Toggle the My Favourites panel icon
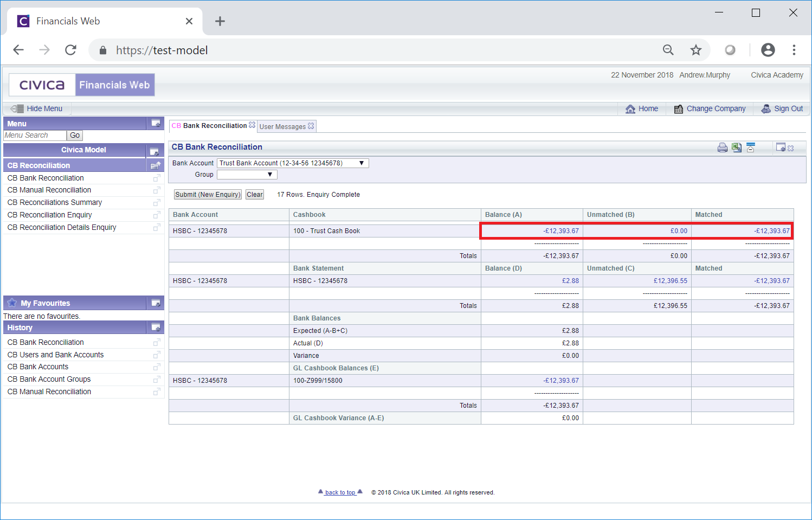This screenshot has width=812, height=520. pyautogui.click(x=156, y=303)
